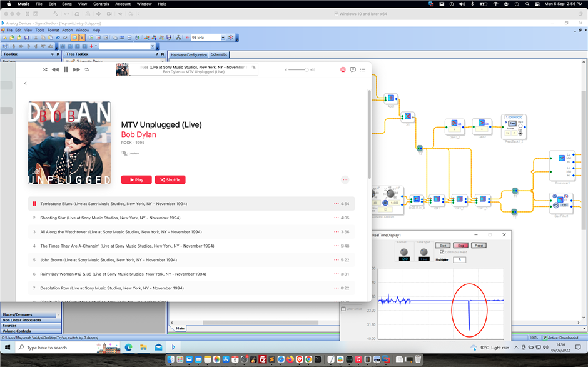Open more options for Tombstone Blues row
The width and height of the screenshot is (588, 367).
[337, 204]
